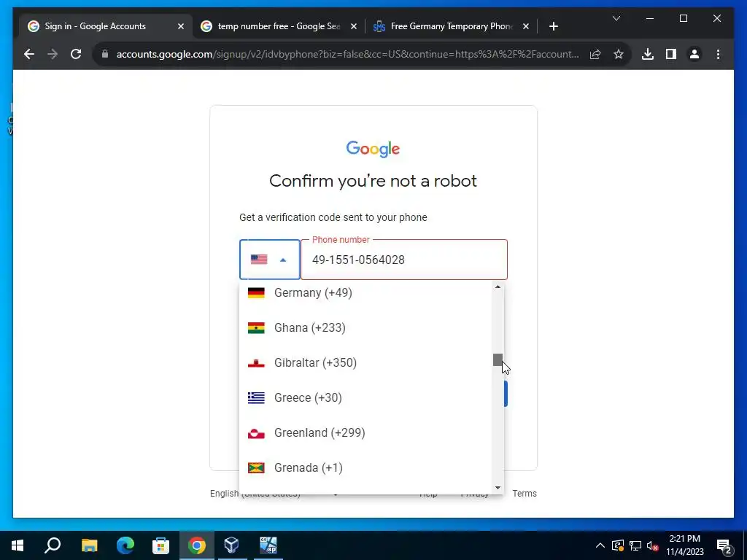The height and width of the screenshot is (560, 747).
Task: Close the Sign in - Google Accounts tab
Action: coord(181,26)
